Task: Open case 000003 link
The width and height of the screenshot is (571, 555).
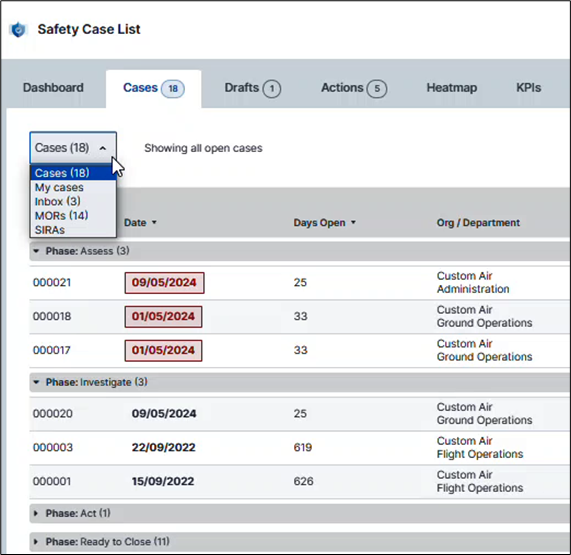Action: 53,448
